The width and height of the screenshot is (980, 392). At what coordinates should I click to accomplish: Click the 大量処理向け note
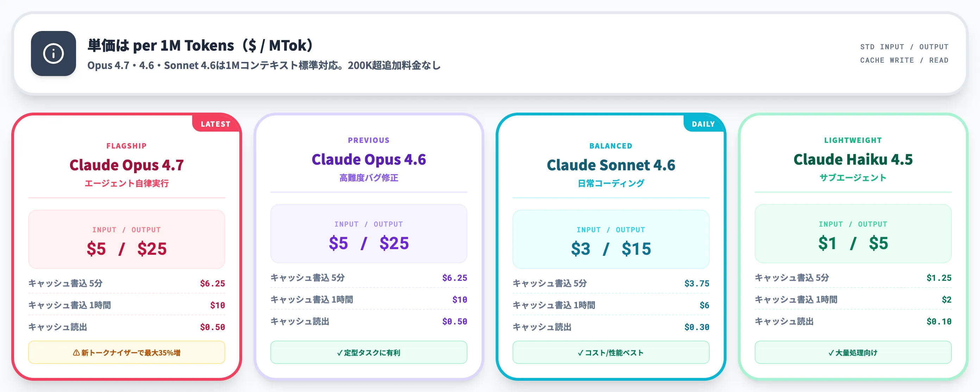(x=853, y=353)
